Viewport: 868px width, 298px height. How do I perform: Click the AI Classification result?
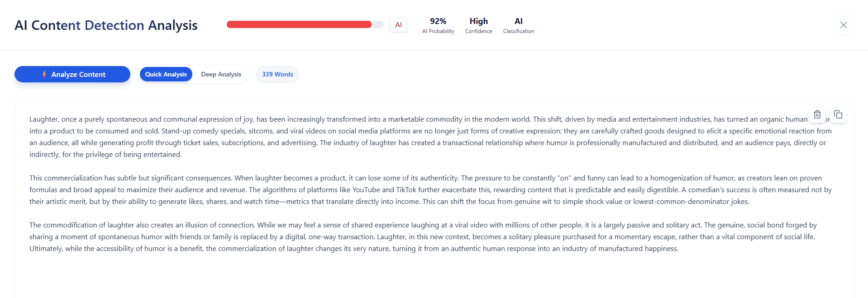(x=518, y=21)
